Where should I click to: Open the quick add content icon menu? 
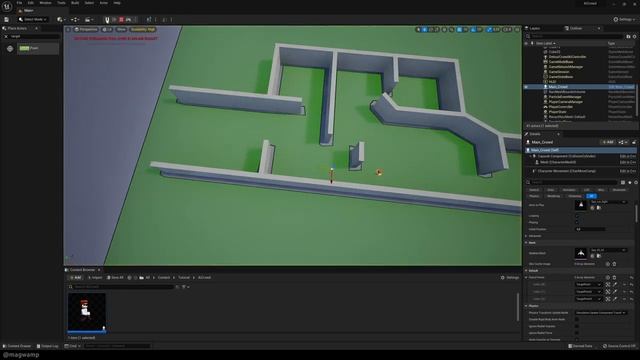[60, 20]
